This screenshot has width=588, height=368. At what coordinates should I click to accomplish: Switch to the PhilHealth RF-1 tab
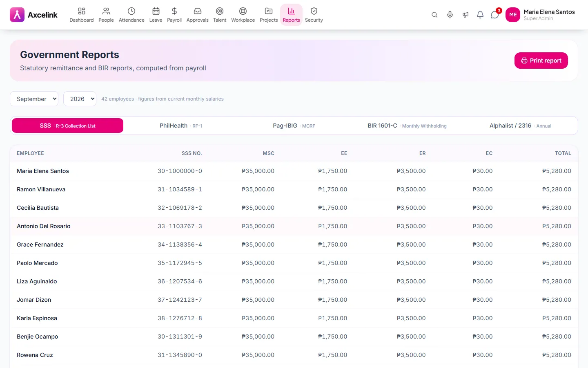coord(181,126)
